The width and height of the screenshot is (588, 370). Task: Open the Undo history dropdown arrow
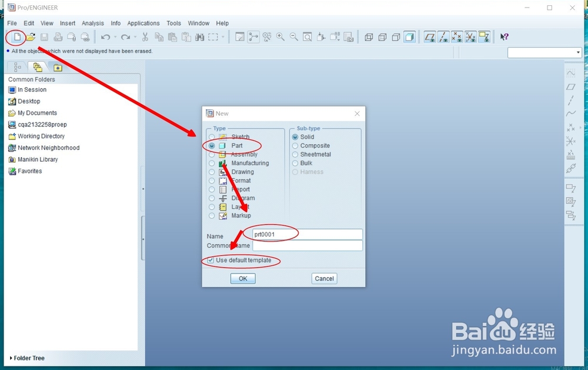115,37
